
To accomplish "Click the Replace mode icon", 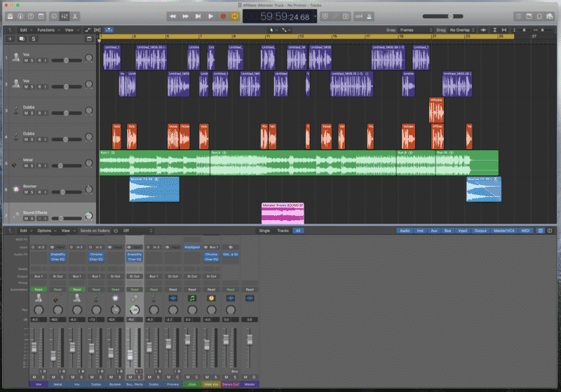I will point(325,16).
